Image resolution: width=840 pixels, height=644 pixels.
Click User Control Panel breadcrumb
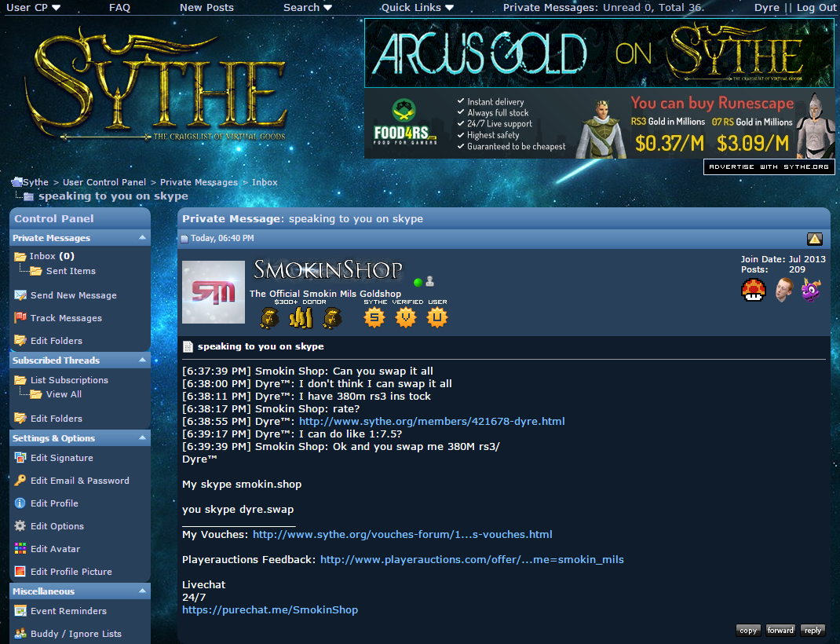[104, 182]
